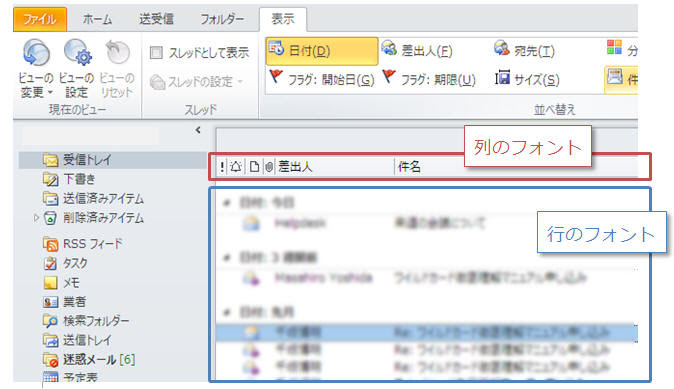The image size is (674, 389).
Task: Click the ビューの設定 button
Action: pos(77,69)
